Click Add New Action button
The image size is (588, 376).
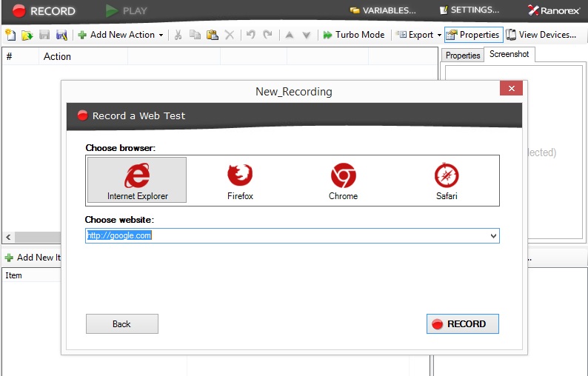[x=116, y=35]
